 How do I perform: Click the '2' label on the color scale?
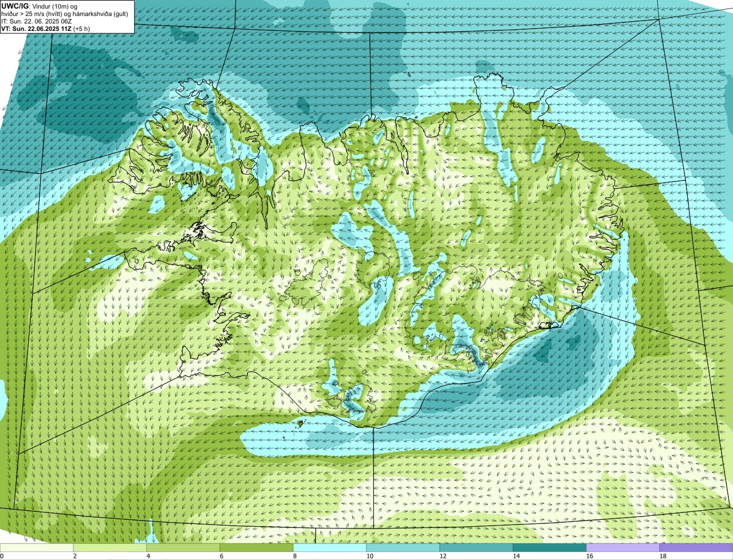pyautogui.click(x=75, y=556)
